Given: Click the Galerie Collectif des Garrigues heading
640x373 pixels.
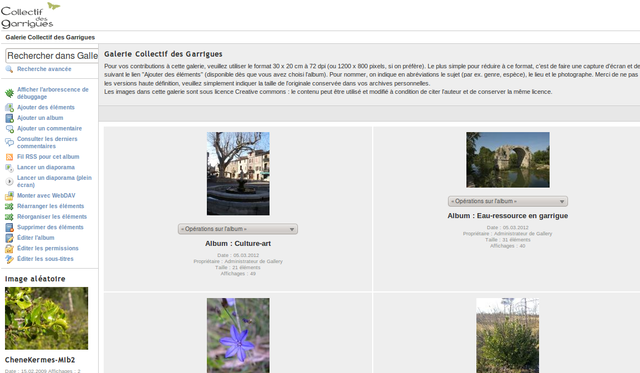Looking at the screenshot, I should pos(163,54).
